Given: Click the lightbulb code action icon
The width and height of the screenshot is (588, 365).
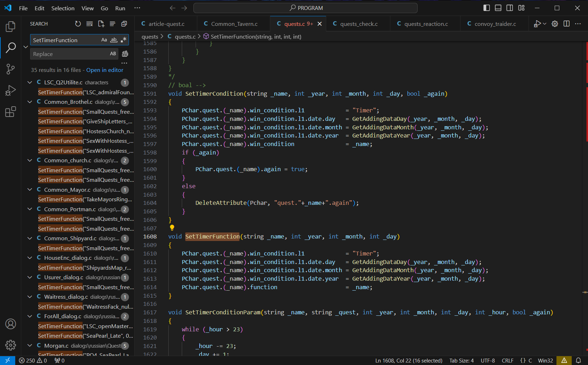Looking at the screenshot, I should 172,228.
